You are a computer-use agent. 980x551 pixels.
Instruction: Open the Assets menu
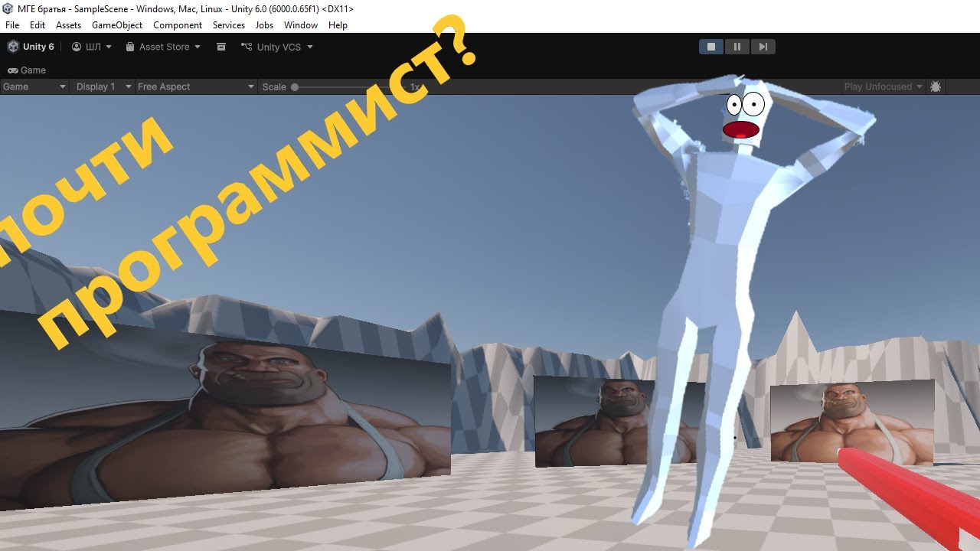pyautogui.click(x=68, y=25)
